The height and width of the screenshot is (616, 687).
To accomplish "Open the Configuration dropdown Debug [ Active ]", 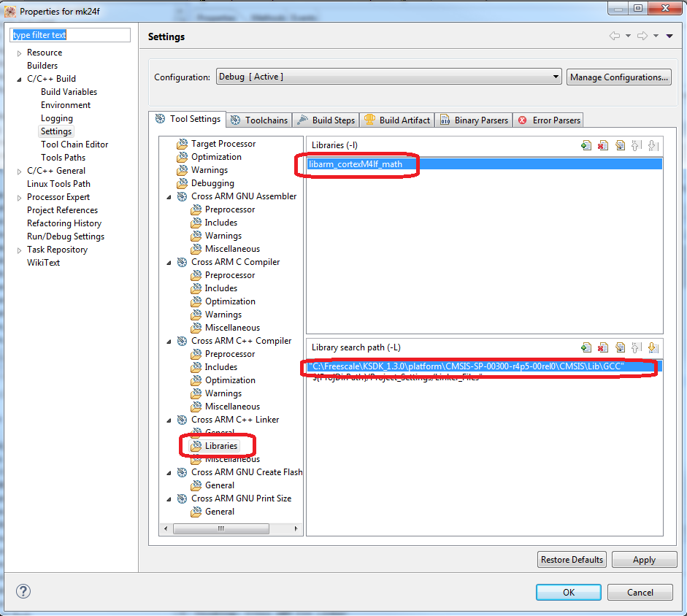I will coord(388,77).
